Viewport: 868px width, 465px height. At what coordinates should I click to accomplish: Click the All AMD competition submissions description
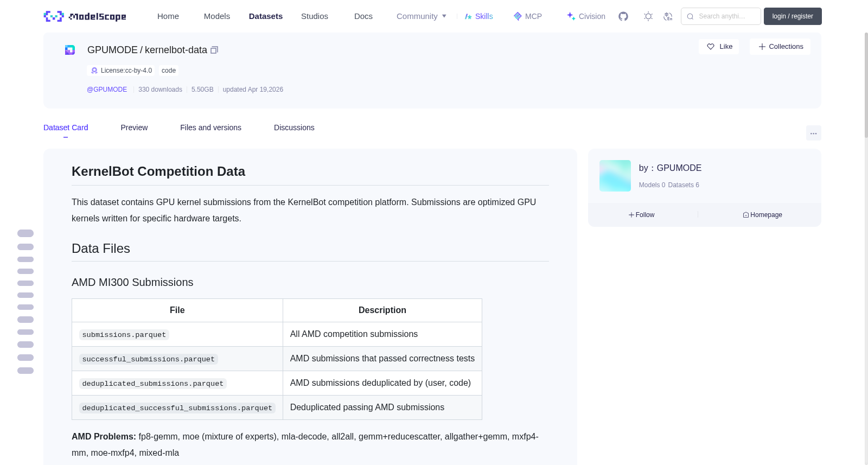coord(354,334)
